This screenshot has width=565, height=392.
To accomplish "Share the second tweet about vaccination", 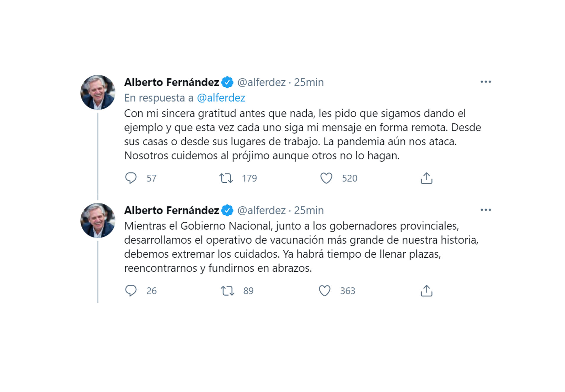I will coord(426,291).
